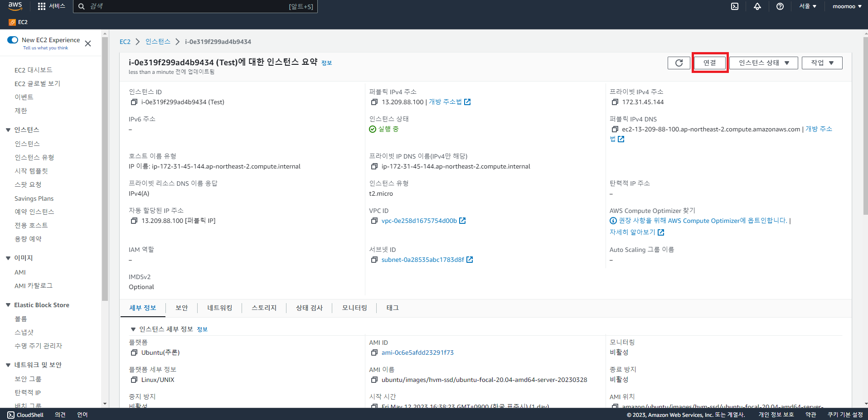Copy the AMI name value
Screen dimensions: 868x420
coord(374,380)
